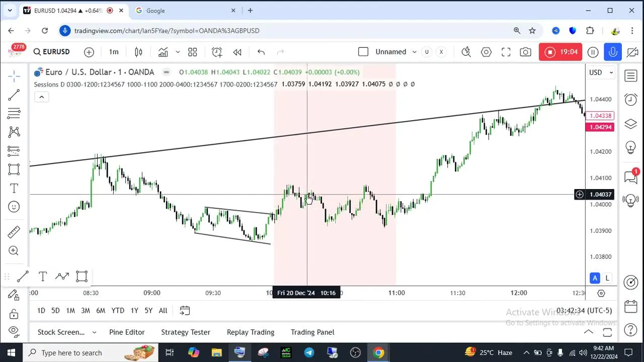Open chart time axis settings gear
The height and width of the screenshot is (362, 644).
point(601,293)
